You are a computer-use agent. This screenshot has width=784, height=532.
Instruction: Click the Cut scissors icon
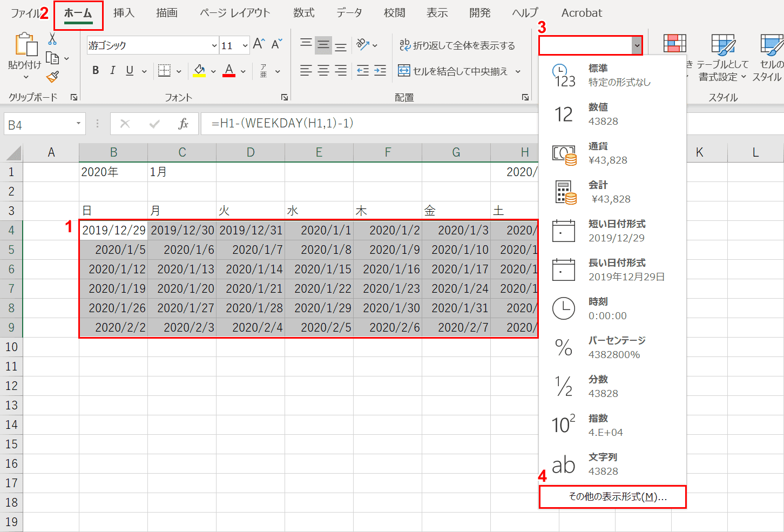point(52,39)
